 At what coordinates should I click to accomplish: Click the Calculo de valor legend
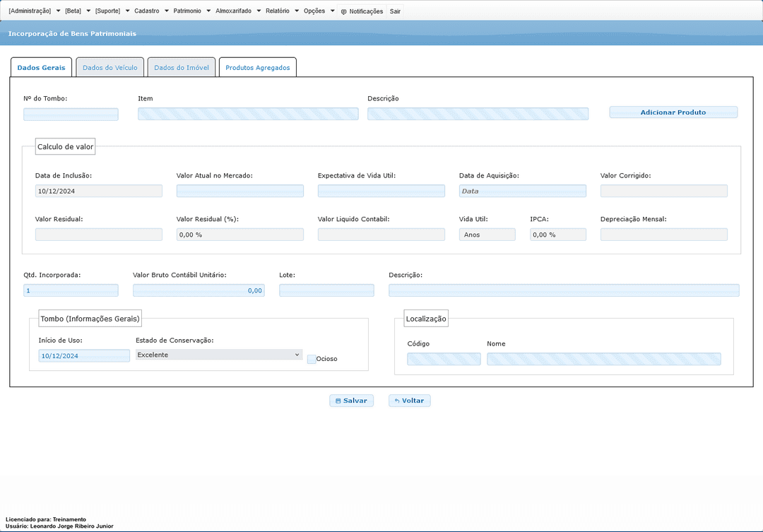65,146
